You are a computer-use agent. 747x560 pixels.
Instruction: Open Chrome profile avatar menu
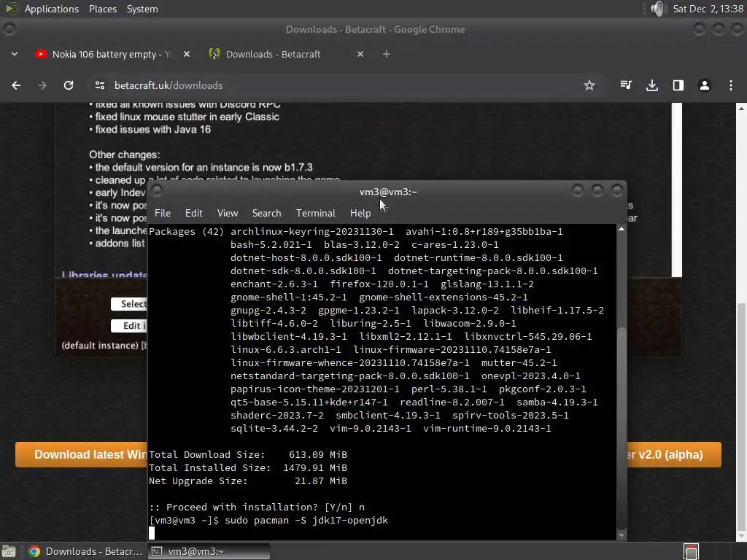[705, 85]
